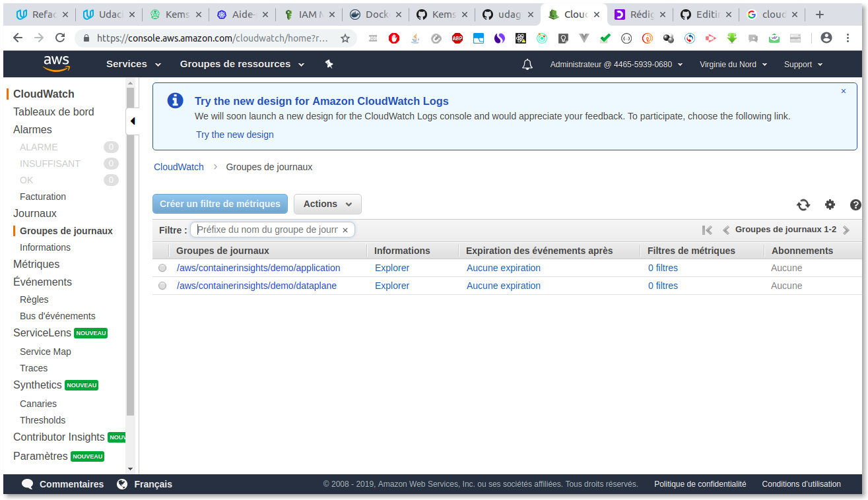
Task: Click the AWS logo home icon
Action: (56, 63)
